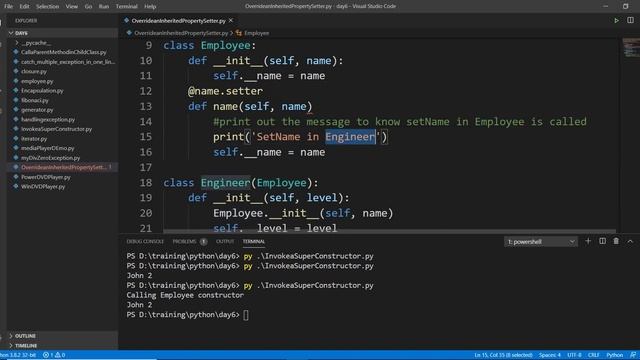Change indentation via Spaces: 4
Screen dimensions: 640x360
pyautogui.click(x=550, y=355)
